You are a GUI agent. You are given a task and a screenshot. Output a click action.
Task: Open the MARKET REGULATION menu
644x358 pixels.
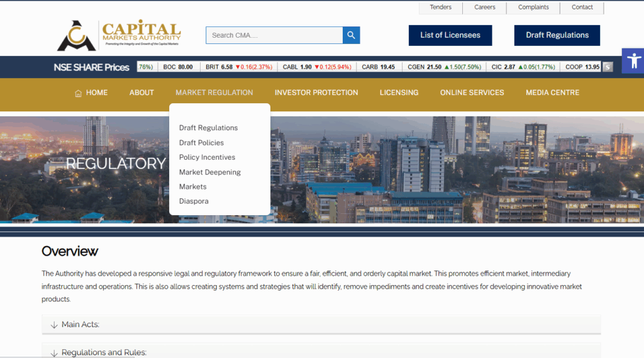[214, 93]
